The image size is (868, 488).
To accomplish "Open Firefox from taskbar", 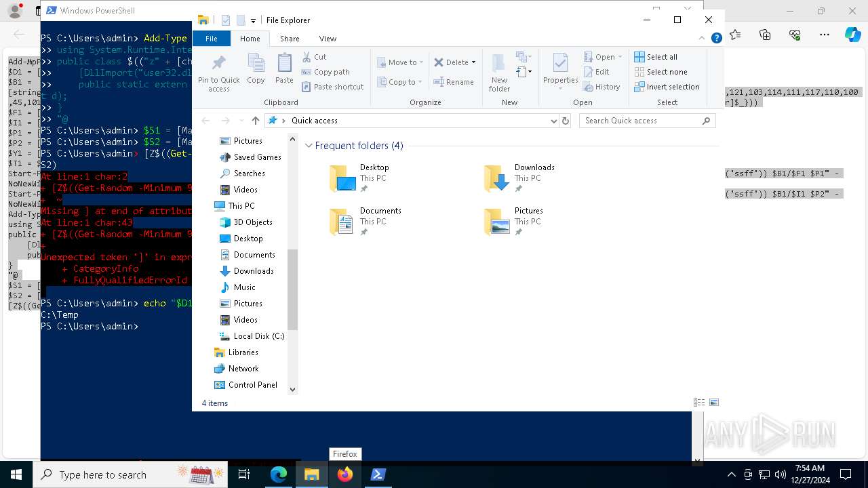I will pyautogui.click(x=345, y=474).
